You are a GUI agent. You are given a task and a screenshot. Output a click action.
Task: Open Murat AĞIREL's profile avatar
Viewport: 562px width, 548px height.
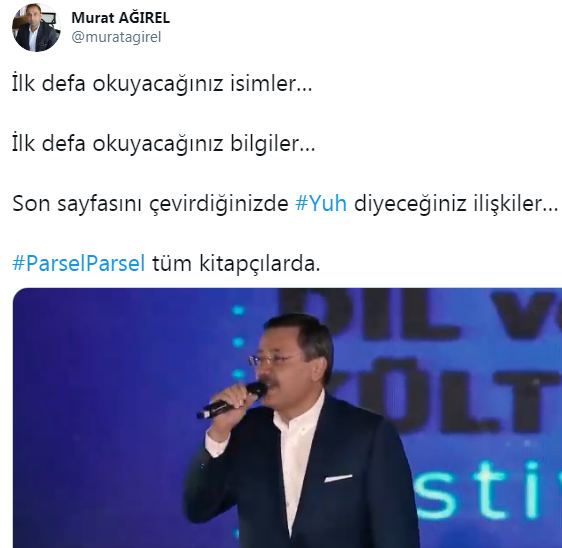point(35,28)
